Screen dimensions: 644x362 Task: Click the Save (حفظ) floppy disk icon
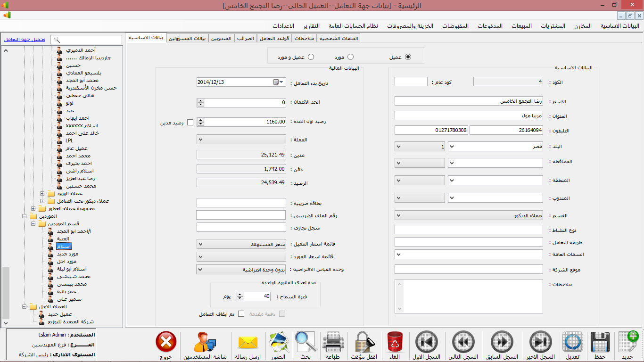(599, 342)
